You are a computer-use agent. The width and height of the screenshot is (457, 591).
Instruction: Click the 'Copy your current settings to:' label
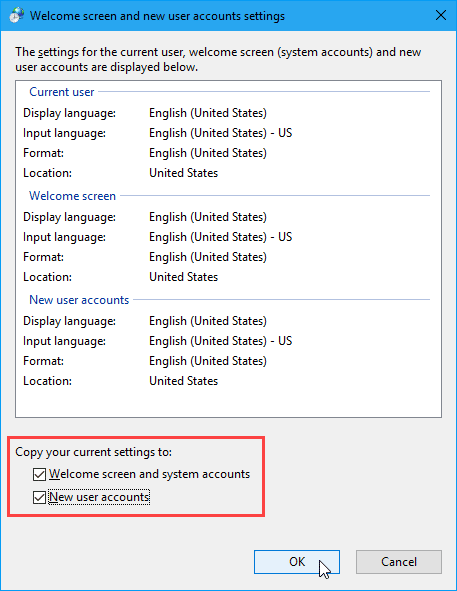(x=94, y=452)
